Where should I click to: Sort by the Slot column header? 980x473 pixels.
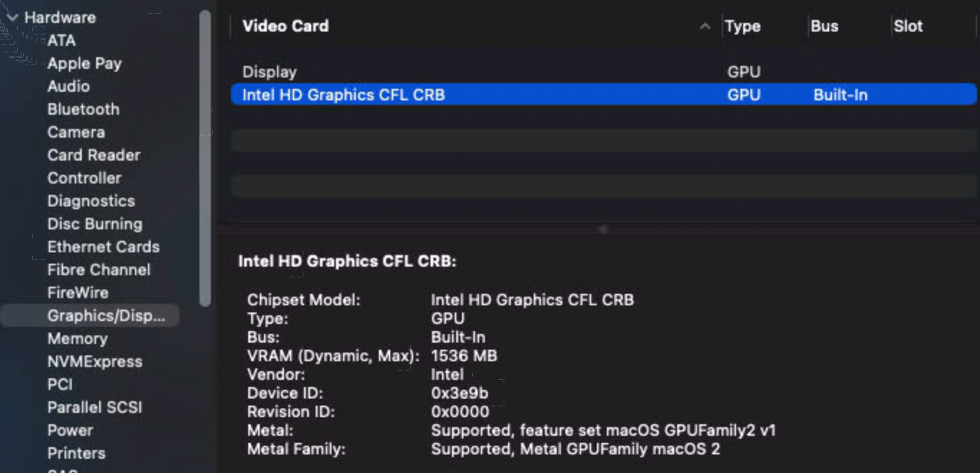coord(908,26)
